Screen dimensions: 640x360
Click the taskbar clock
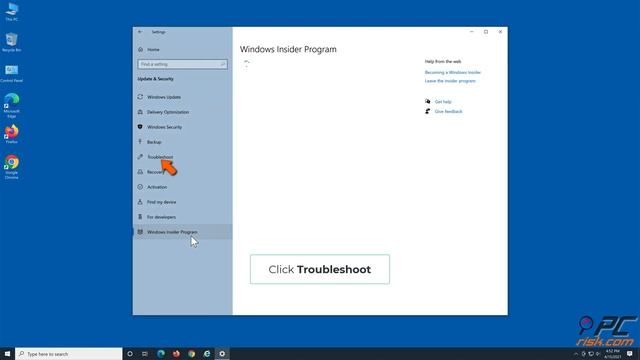point(613,353)
